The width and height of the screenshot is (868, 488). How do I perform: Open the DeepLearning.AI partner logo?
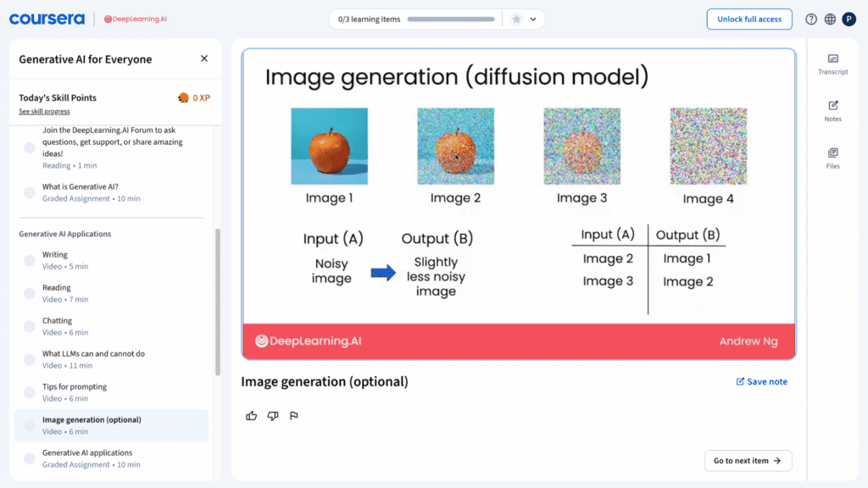(x=136, y=19)
